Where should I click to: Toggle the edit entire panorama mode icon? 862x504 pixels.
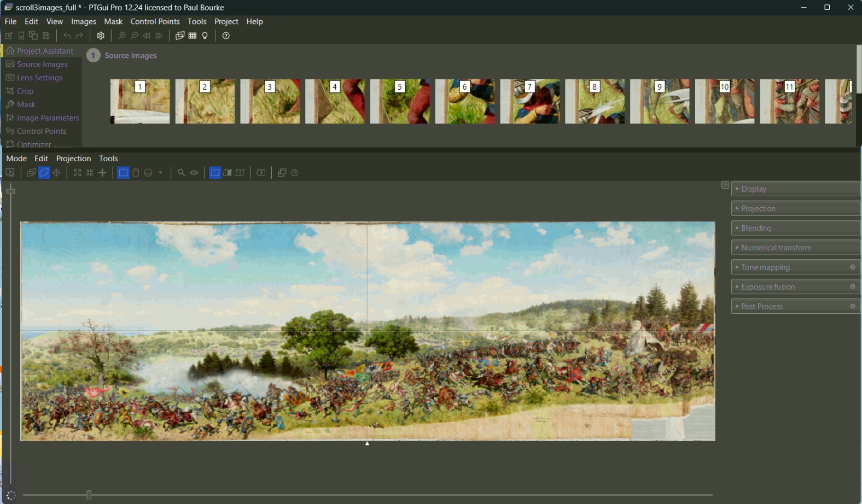pyautogui.click(x=44, y=173)
